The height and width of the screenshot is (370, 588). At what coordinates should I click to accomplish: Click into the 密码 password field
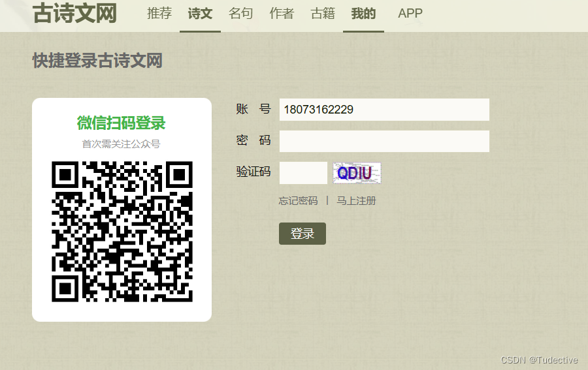(384, 141)
